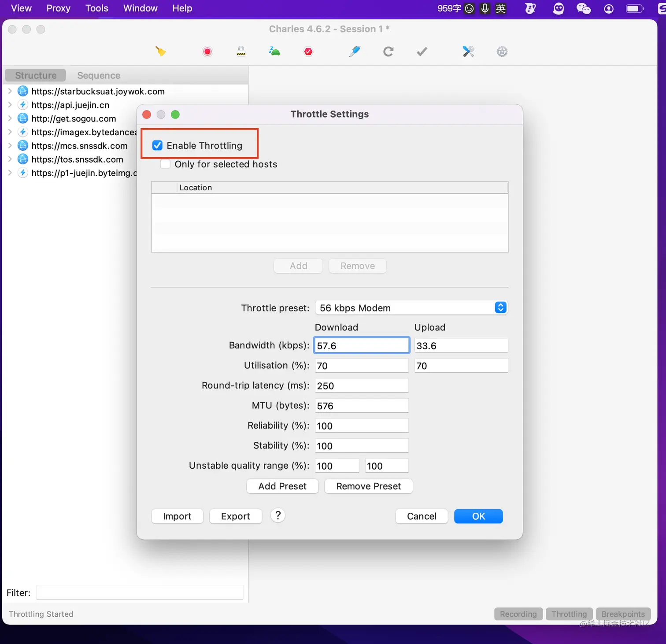The height and width of the screenshot is (644, 666).
Task: Open the Proxy menu
Action: coord(59,8)
